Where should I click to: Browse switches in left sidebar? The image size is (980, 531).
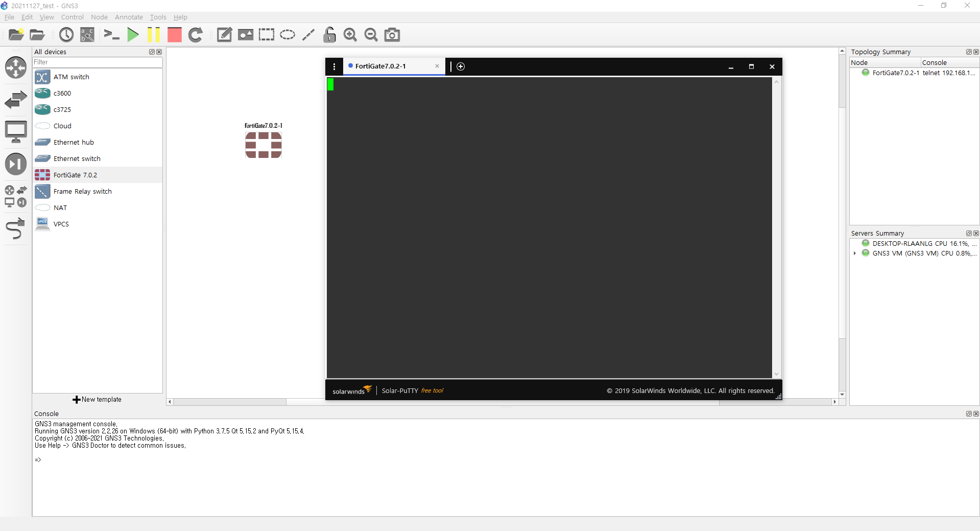tap(16, 100)
